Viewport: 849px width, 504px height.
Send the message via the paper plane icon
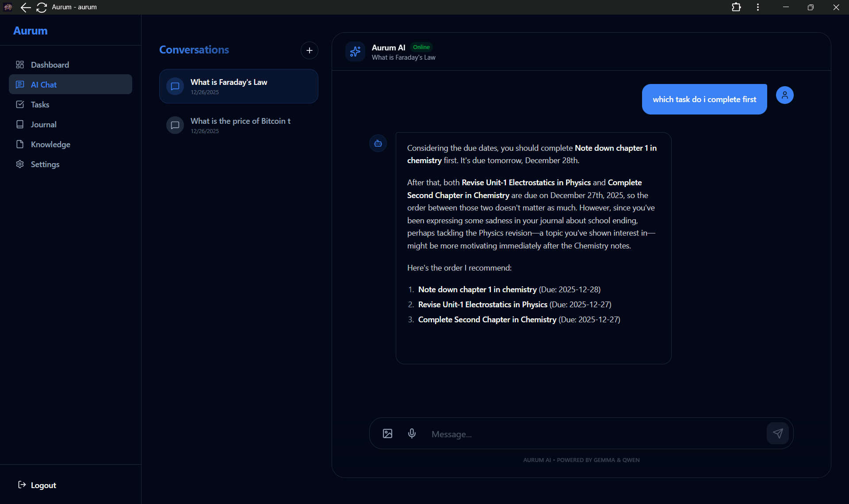pyautogui.click(x=778, y=433)
